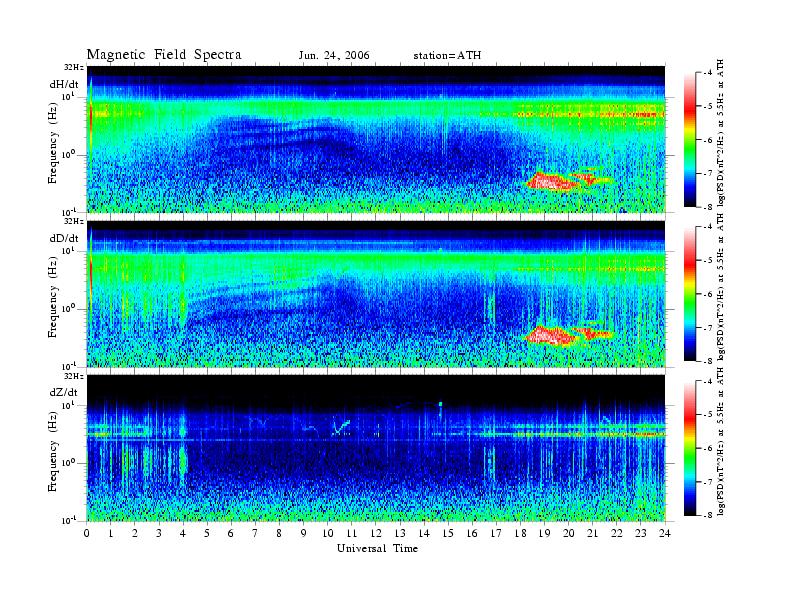The height and width of the screenshot is (612, 792).
Task: Click the hour 12 tick label on time axis
Action: coord(376,534)
